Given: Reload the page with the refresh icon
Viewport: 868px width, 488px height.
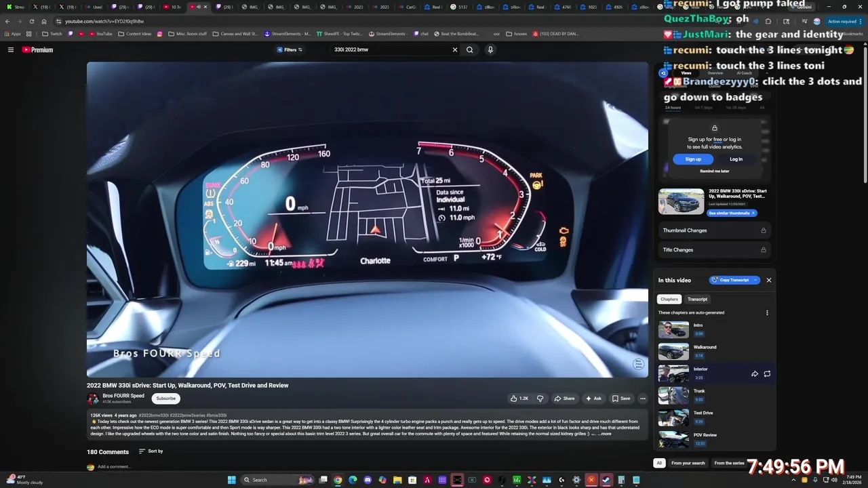Looking at the screenshot, I should [x=31, y=21].
